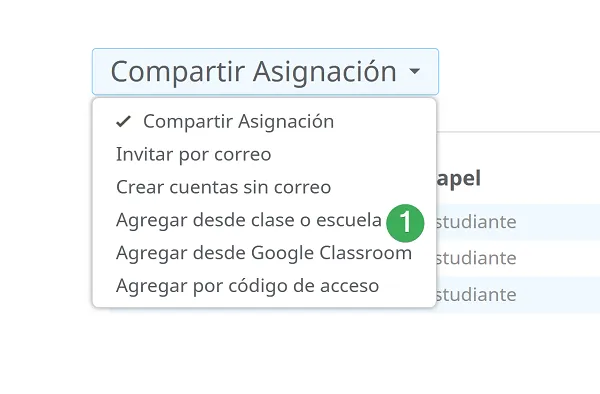
Task: Click the caret arrow on Compartir Asignación button
Action: [414, 71]
